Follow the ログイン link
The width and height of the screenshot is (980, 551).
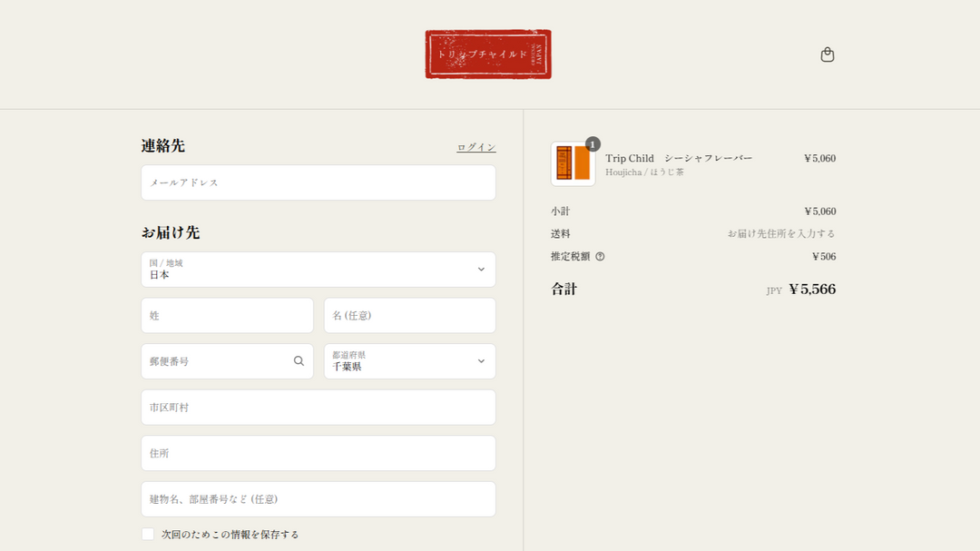(475, 147)
